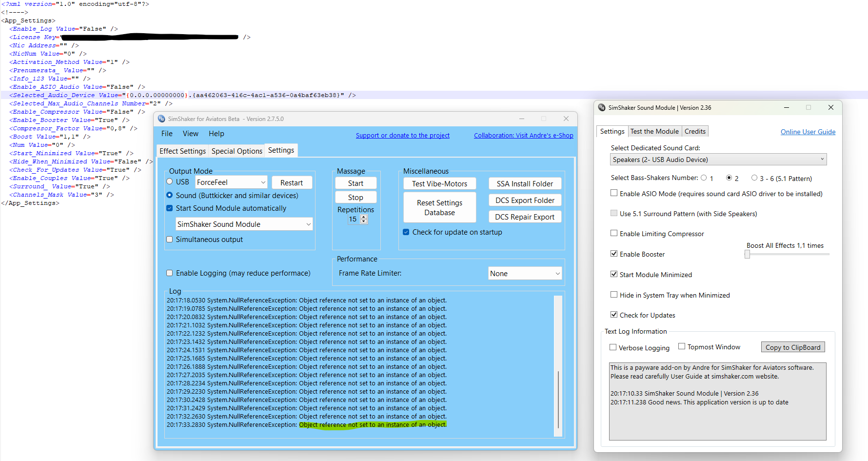Image resolution: width=868 pixels, height=461 pixels.
Task: Select USB output mode radio button
Action: coord(170,181)
